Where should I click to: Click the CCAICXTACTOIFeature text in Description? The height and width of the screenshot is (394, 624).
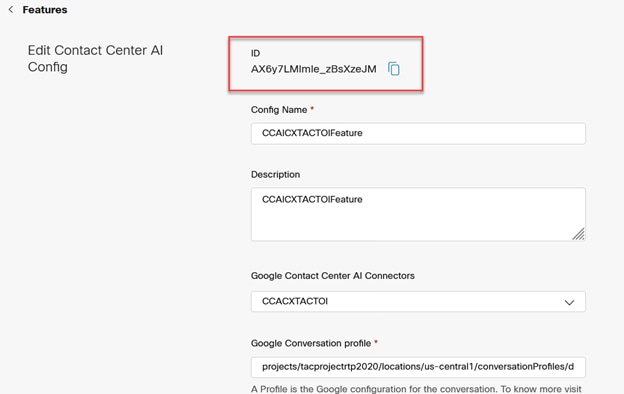pyautogui.click(x=312, y=199)
